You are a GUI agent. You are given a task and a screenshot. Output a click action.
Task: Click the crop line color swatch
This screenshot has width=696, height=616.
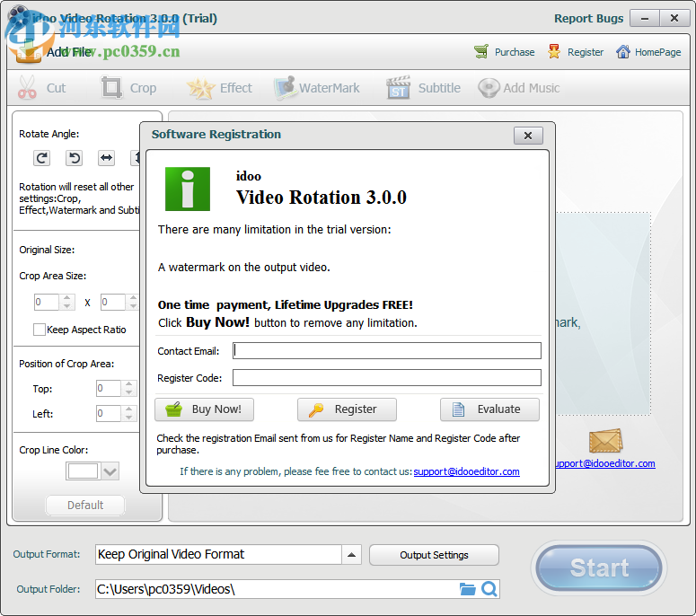tap(83, 471)
